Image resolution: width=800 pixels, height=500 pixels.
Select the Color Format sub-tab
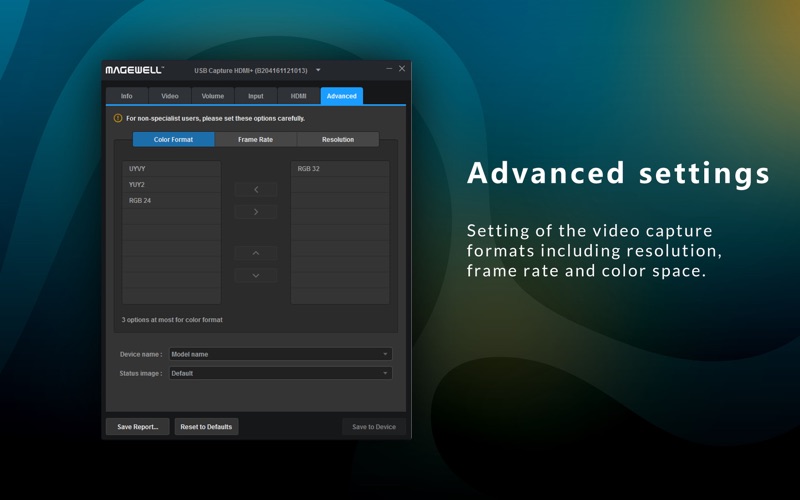[x=173, y=139]
